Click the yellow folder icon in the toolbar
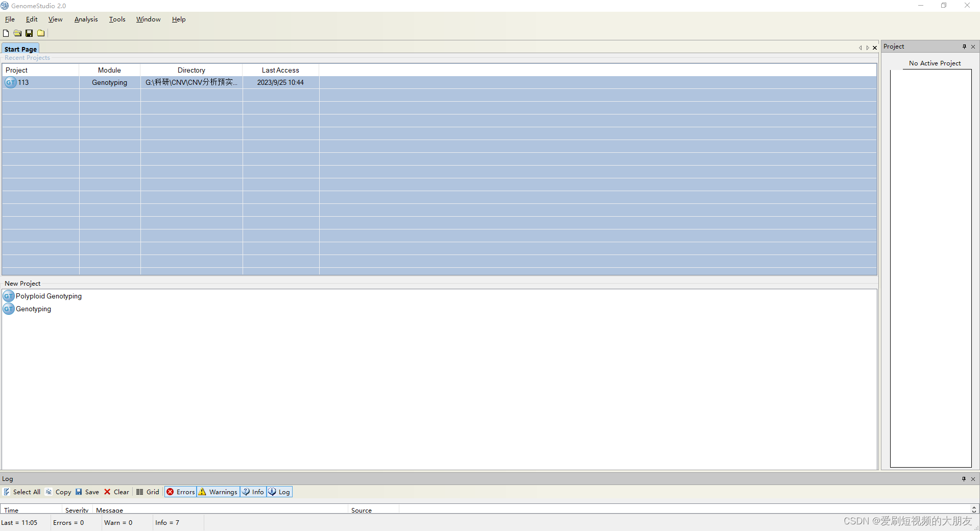 click(x=40, y=33)
